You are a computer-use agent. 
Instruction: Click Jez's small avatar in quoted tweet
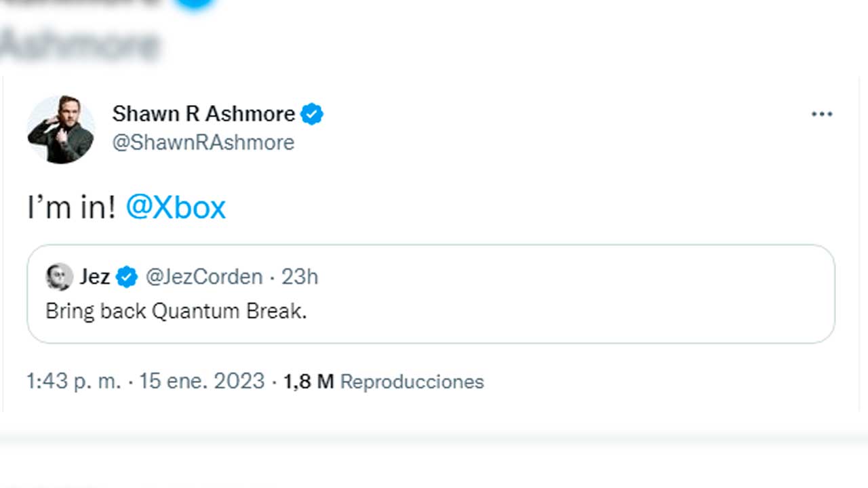(x=59, y=277)
